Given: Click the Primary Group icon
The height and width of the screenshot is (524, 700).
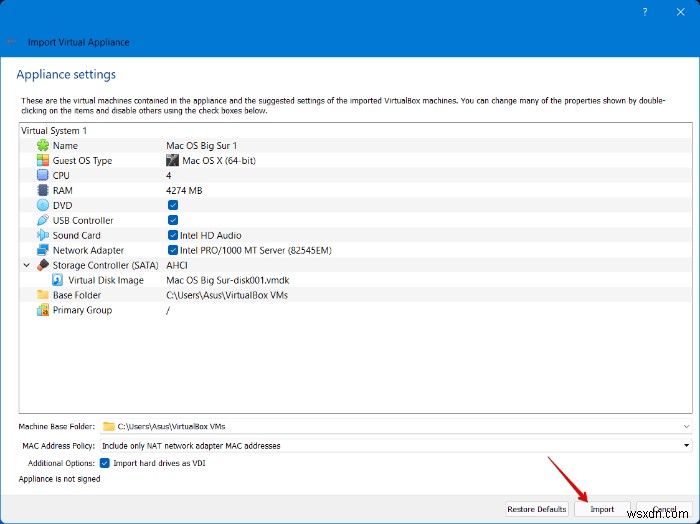Looking at the screenshot, I should point(43,310).
